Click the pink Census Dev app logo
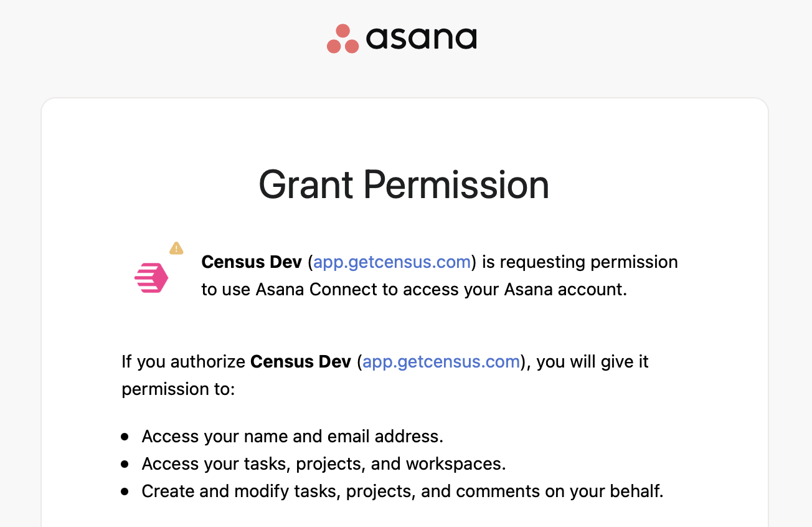This screenshot has width=812, height=527. [151, 278]
